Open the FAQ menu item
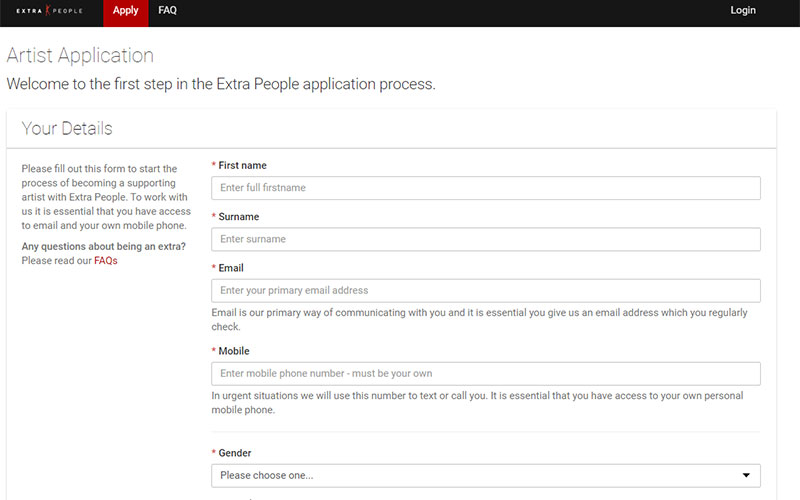The image size is (800, 500). point(167,10)
